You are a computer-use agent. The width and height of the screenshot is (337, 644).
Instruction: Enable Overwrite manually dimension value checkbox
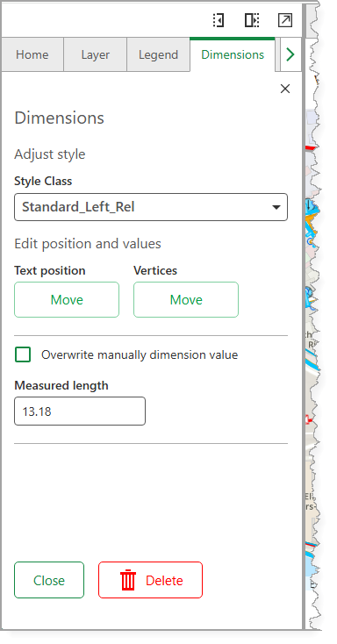coord(23,354)
